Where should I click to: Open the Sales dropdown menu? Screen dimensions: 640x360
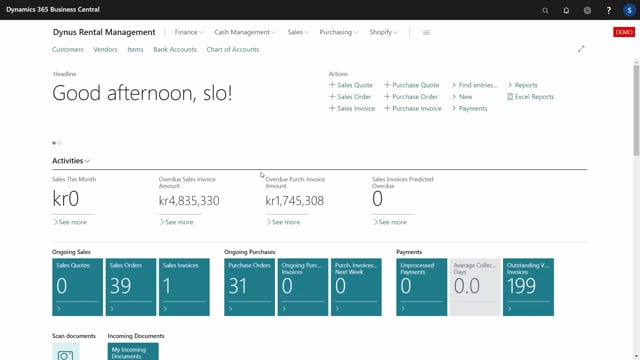298,32
